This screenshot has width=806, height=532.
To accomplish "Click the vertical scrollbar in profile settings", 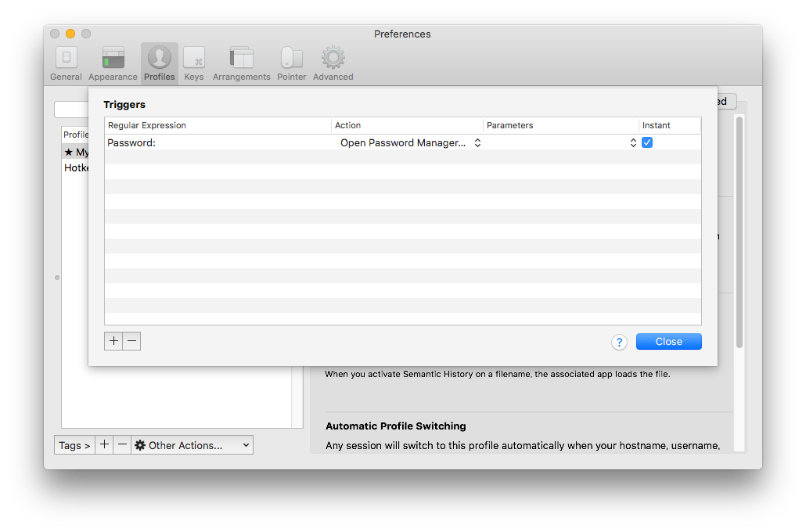I will tap(739, 235).
